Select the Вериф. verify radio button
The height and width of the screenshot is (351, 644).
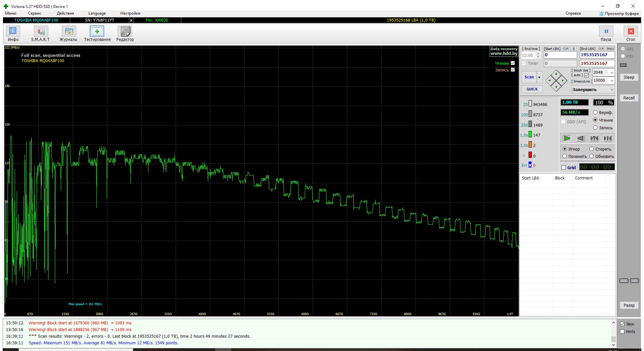595,112
